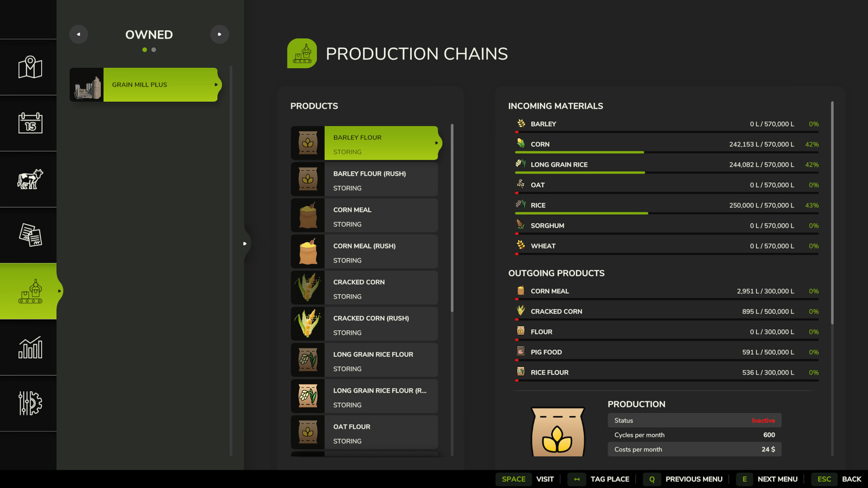Open the map icon in sidebar
Screen dimensions: 868x488
pos(30,67)
